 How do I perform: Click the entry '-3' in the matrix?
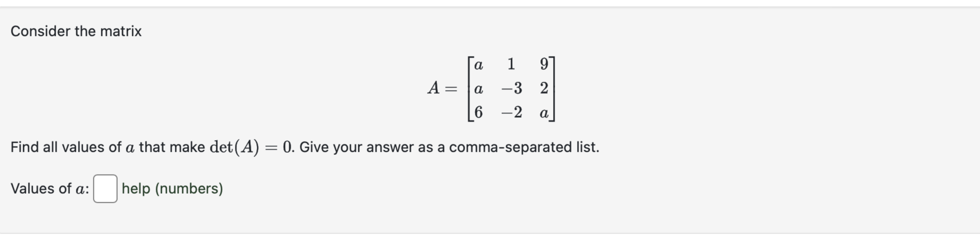click(512, 88)
